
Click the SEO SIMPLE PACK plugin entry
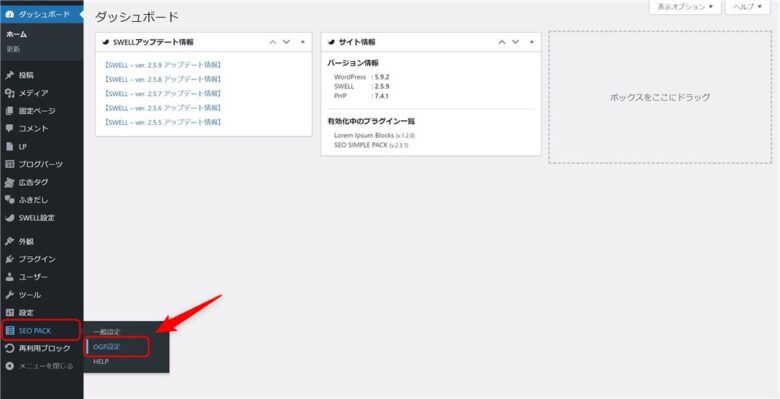click(x=371, y=145)
